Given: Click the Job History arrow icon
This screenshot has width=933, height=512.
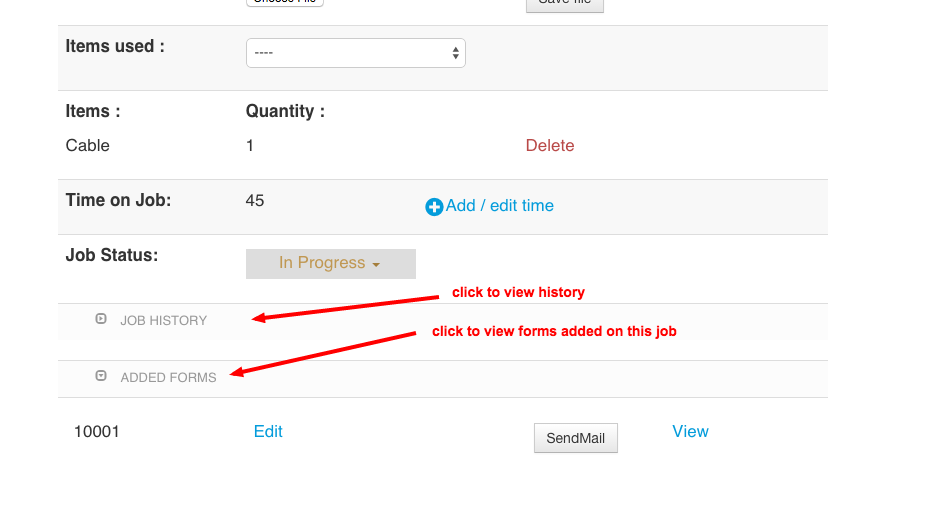Looking at the screenshot, I should coord(101,319).
